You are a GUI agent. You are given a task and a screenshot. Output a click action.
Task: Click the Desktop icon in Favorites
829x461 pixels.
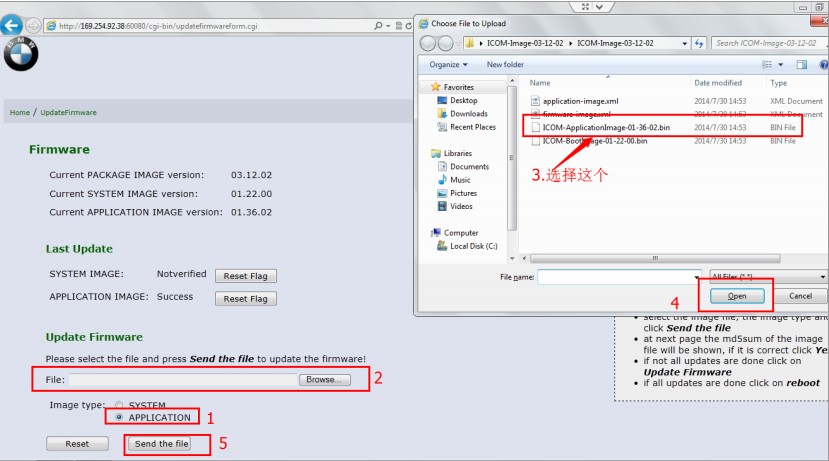pyautogui.click(x=442, y=100)
